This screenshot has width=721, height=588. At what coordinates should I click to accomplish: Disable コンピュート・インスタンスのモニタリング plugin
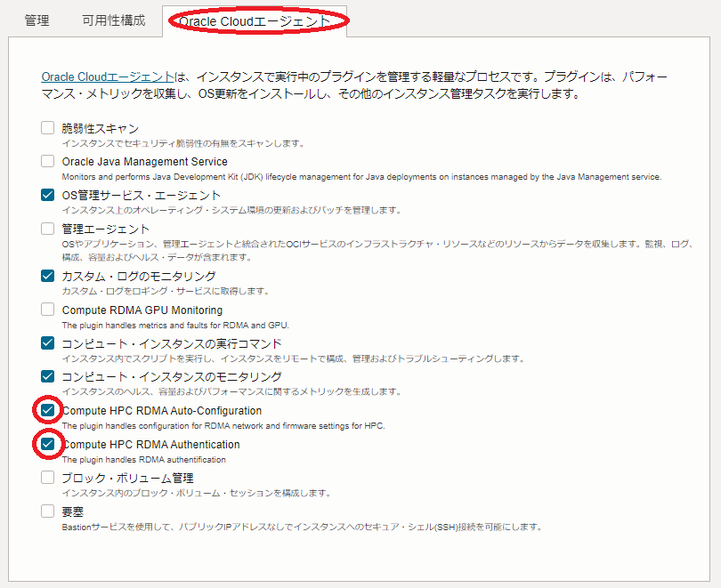pyautogui.click(x=47, y=377)
